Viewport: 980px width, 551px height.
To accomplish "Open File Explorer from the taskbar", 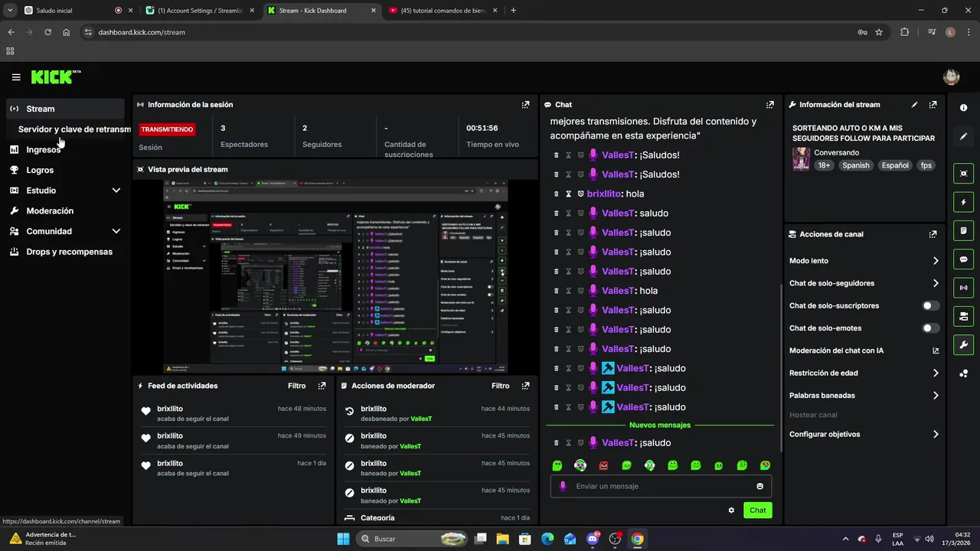I will [503, 539].
